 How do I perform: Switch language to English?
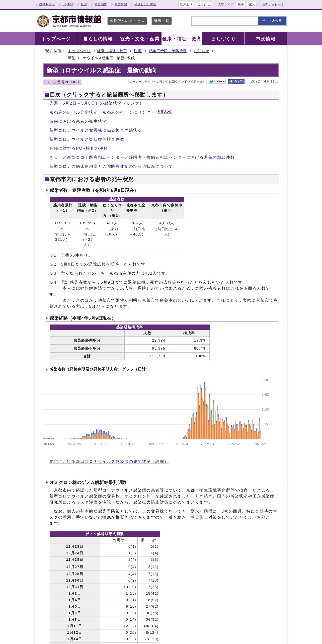68,4
